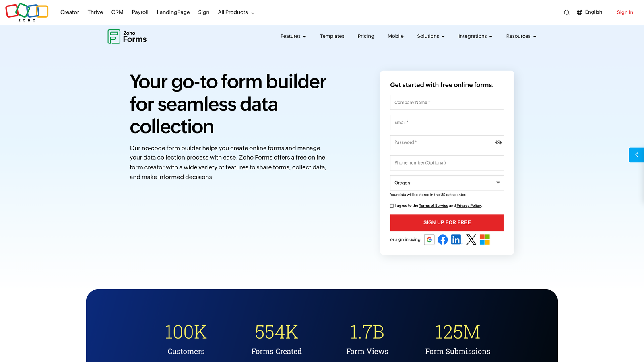Viewport: 644px width, 362px height.
Task: Click the Zoho logo
Action: point(27,12)
